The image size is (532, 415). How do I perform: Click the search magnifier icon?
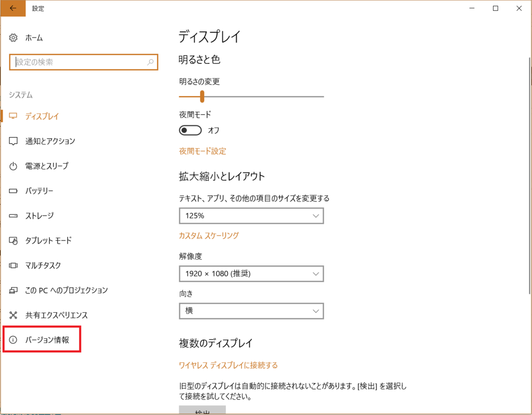click(150, 62)
